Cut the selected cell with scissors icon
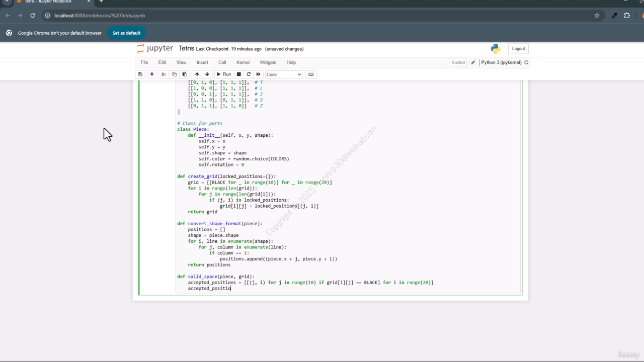The width and height of the screenshot is (644, 362). 164,74
